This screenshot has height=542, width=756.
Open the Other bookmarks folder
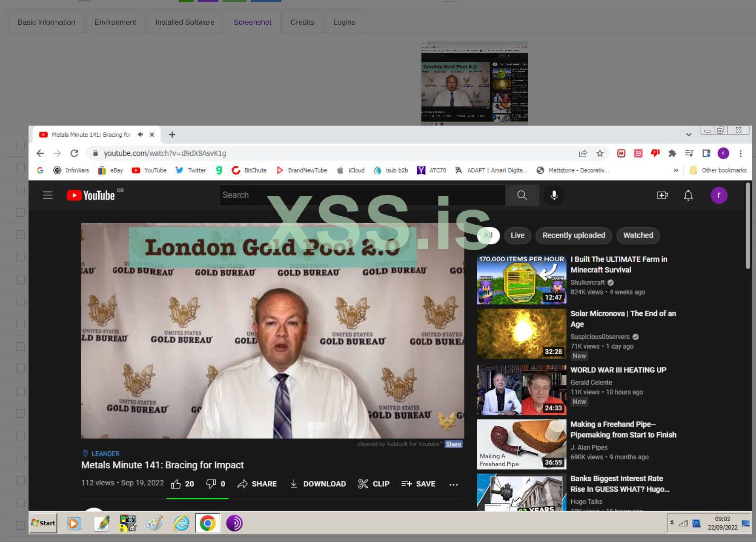[x=719, y=170]
